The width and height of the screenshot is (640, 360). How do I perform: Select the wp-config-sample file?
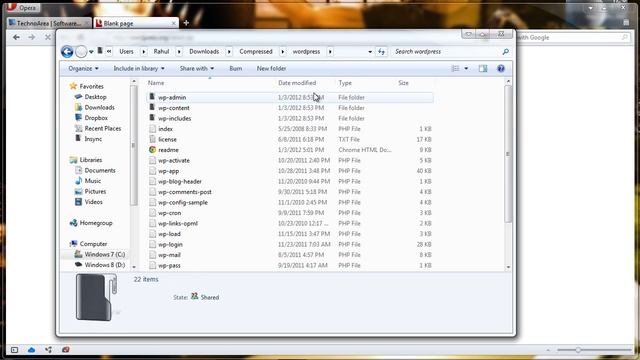183,202
